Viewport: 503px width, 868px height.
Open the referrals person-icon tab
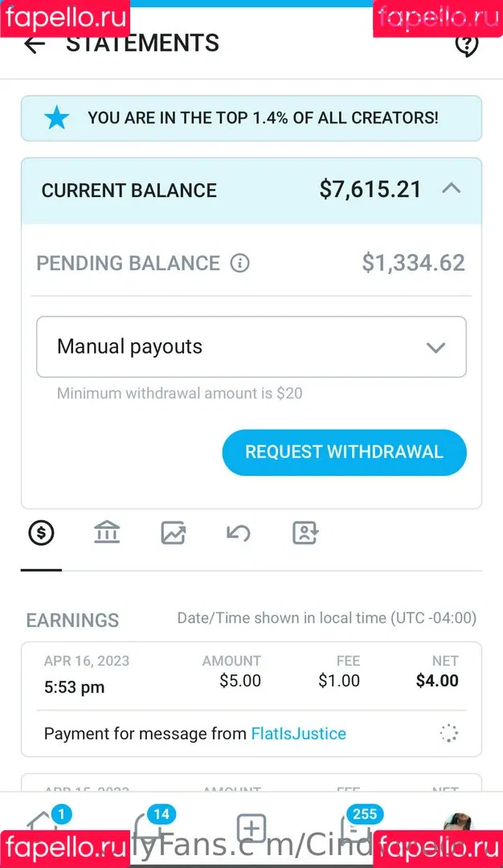pyautogui.click(x=305, y=532)
